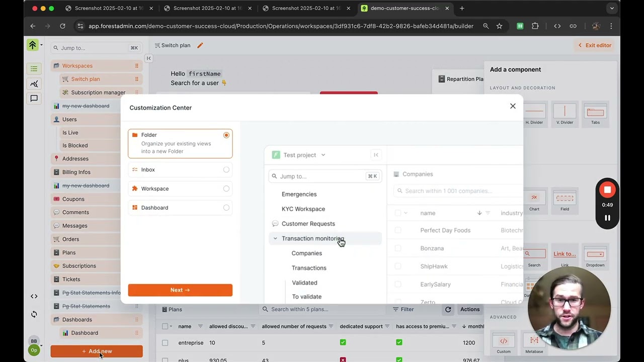Focus the Jump to search field
This screenshot has height=362, width=644.
coord(96,48)
